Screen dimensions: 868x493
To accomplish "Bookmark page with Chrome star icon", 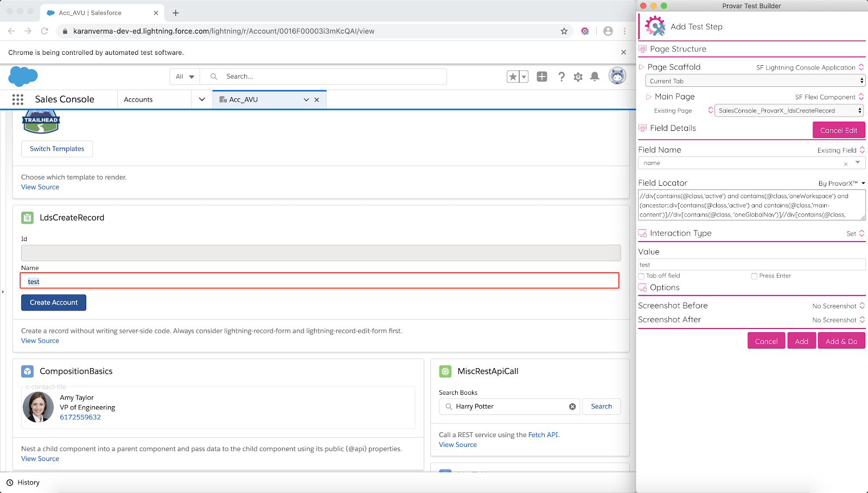I will point(564,31).
